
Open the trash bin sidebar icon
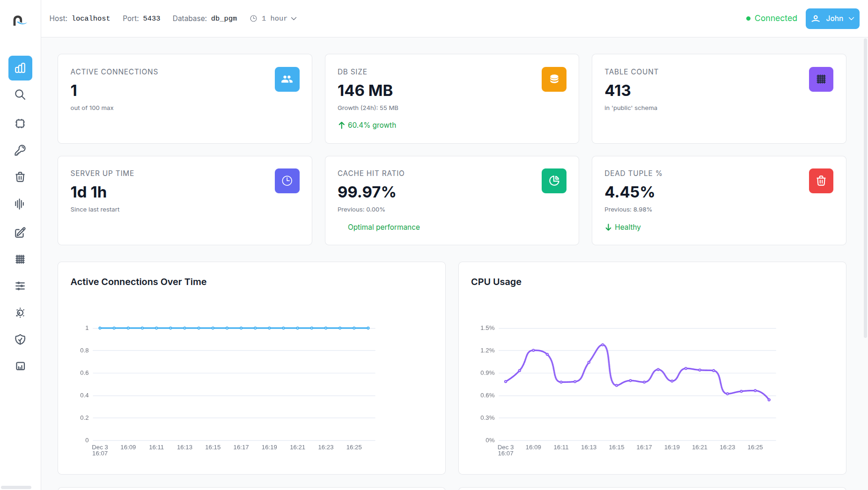pyautogui.click(x=20, y=177)
